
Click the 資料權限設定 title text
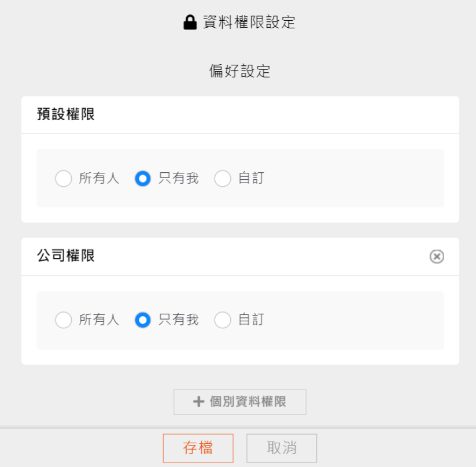point(249,23)
